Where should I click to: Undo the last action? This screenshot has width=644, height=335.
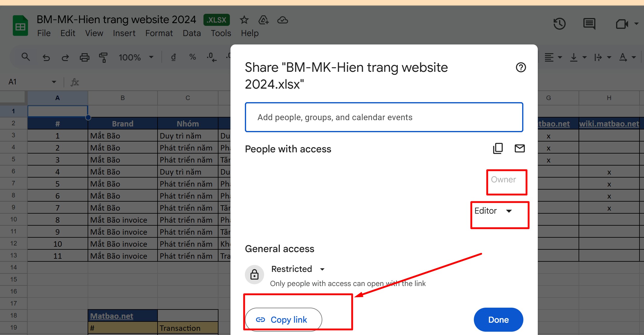[46, 57]
